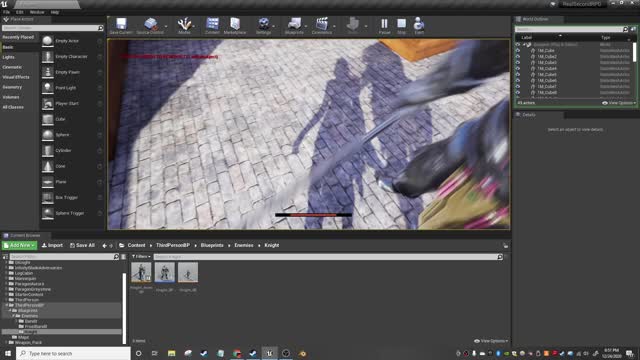Open the Edit menu
This screenshot has height=360, width=640.
coord(19,12)
